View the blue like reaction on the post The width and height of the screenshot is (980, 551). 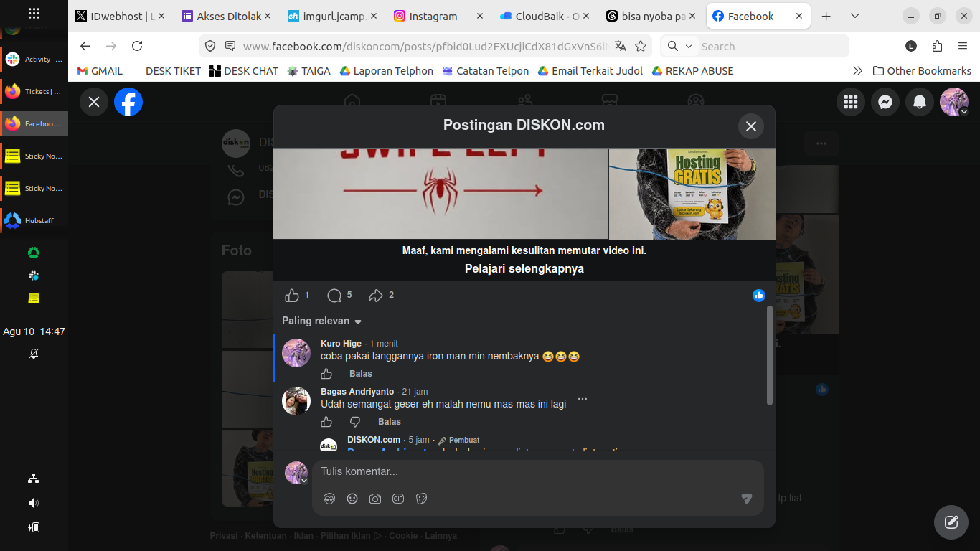pos(759,296)
